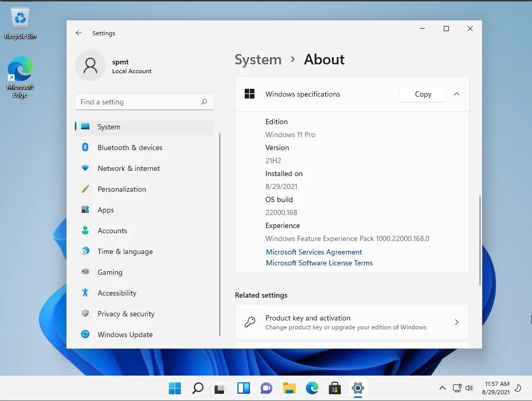Click the content area scrollbar
Viewport: 532px width, 401px height.
(480, 240)
